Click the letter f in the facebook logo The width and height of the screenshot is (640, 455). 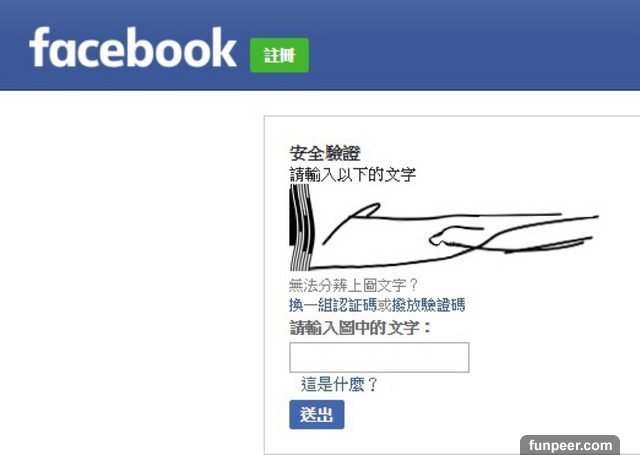39,47
